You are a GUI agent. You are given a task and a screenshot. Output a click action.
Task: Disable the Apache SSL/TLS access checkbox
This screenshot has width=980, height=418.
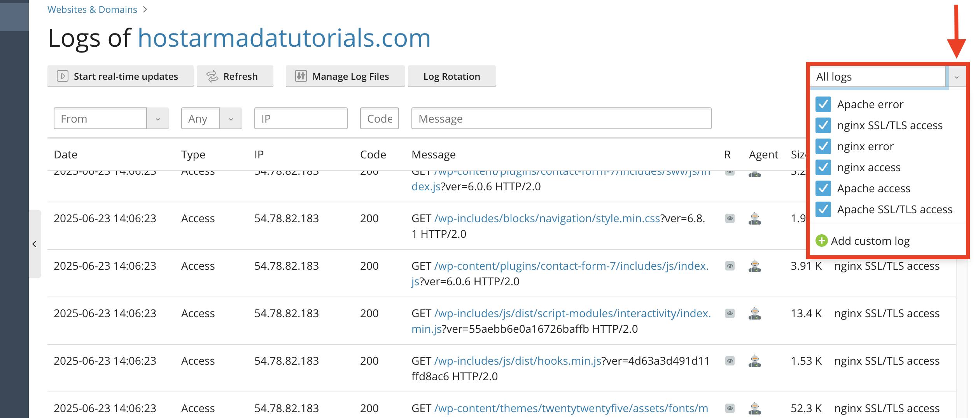(x=823, y=209)
